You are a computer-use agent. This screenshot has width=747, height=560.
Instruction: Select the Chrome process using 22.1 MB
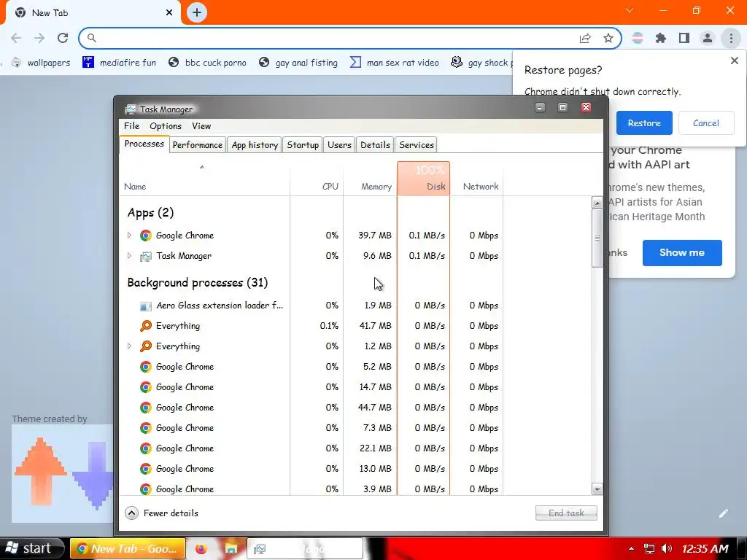(311, 448)
